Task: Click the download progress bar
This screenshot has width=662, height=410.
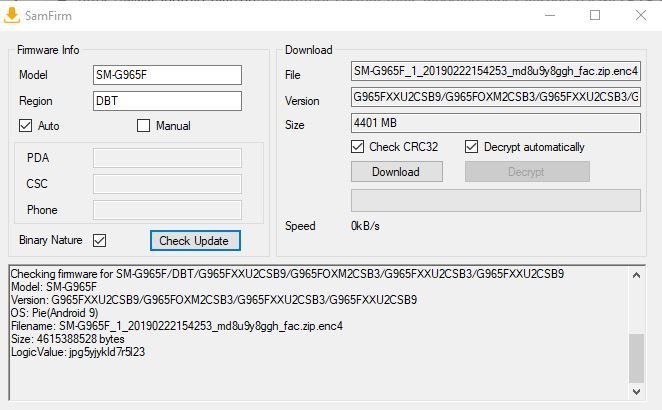Action: pos(496,200)
